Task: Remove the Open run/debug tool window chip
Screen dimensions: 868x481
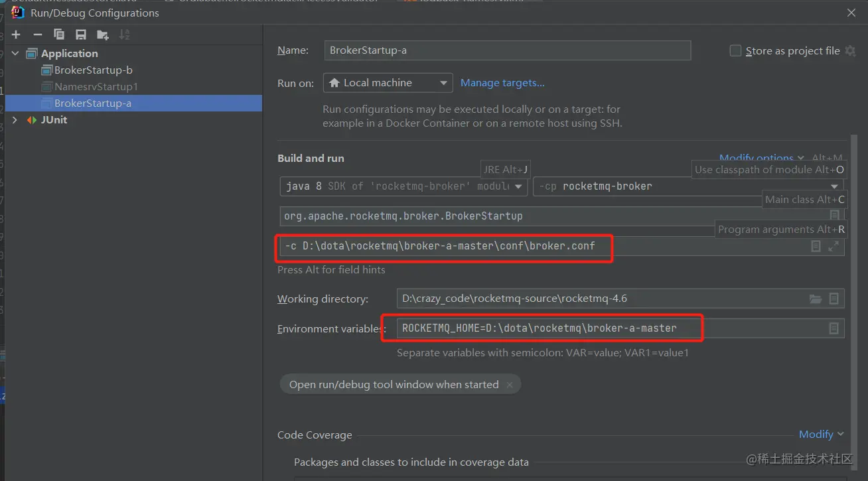Action: [x=510, y=384]
